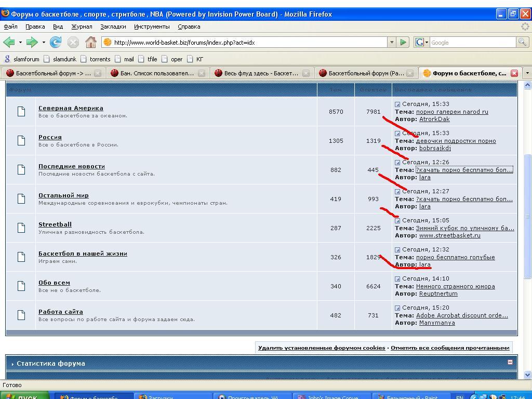Click the browser Back arrow button
The height and width of the screenshot is (399, 532).
pyautogui.click(x=9, y=43)
